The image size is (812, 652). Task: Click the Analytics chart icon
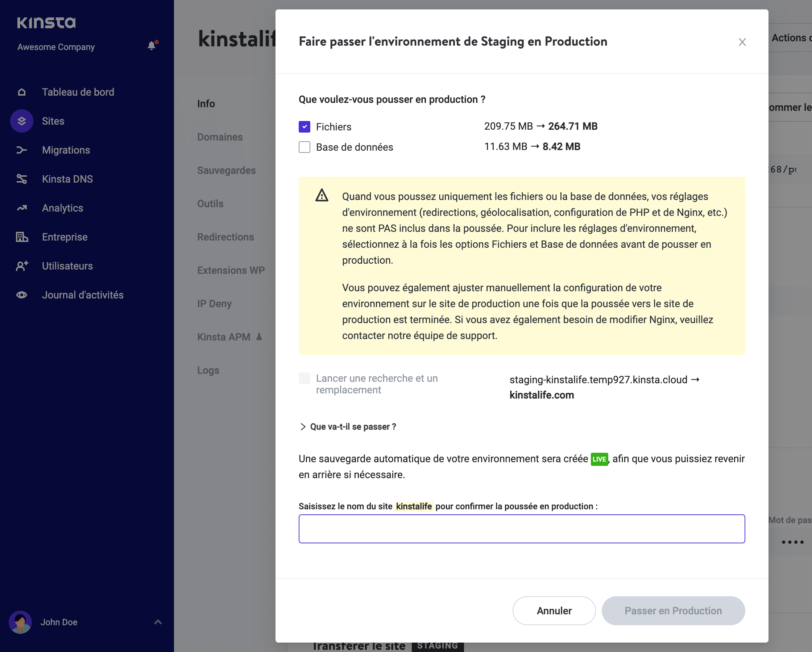(x=22, y=208)
